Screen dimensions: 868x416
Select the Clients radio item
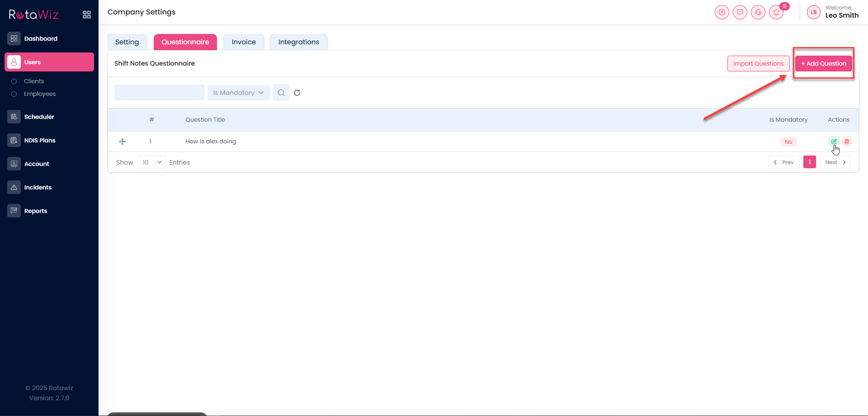tap(14, 81)
